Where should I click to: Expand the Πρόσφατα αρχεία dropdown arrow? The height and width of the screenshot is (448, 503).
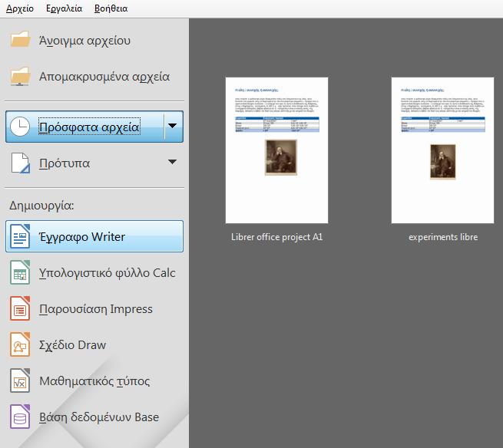173,126
